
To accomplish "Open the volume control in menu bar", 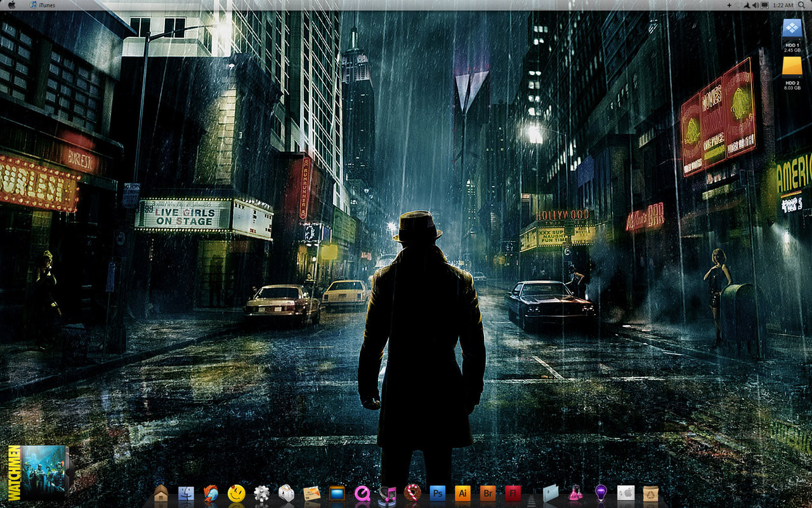I will tap(756, 5).
